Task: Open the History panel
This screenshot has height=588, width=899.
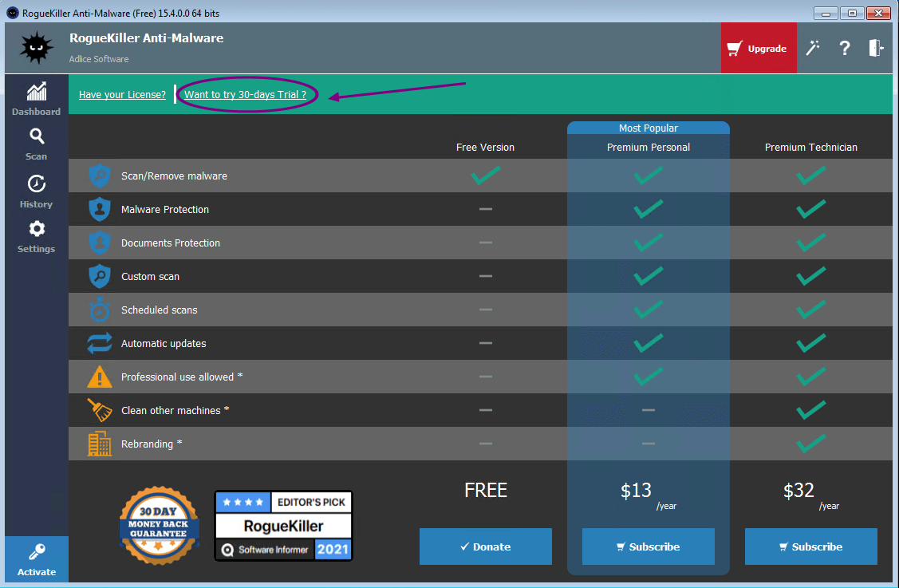Action: click(36, 191)
